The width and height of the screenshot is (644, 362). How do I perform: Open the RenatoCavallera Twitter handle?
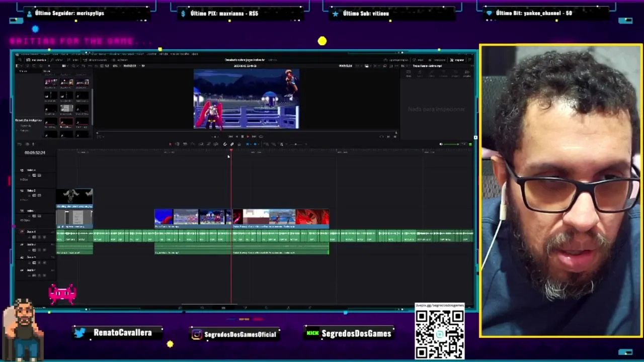coord(122,332)
